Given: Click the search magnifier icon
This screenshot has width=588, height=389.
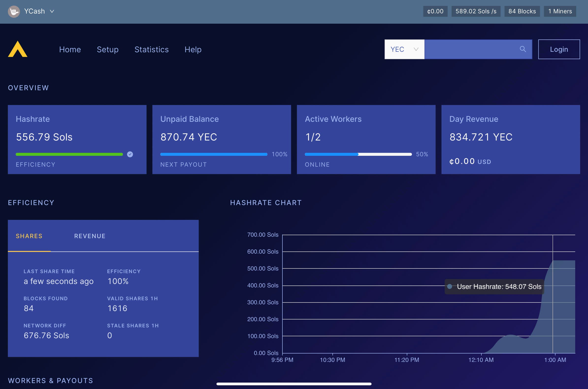Looking at the screenshot, I should tap(523, 49).
